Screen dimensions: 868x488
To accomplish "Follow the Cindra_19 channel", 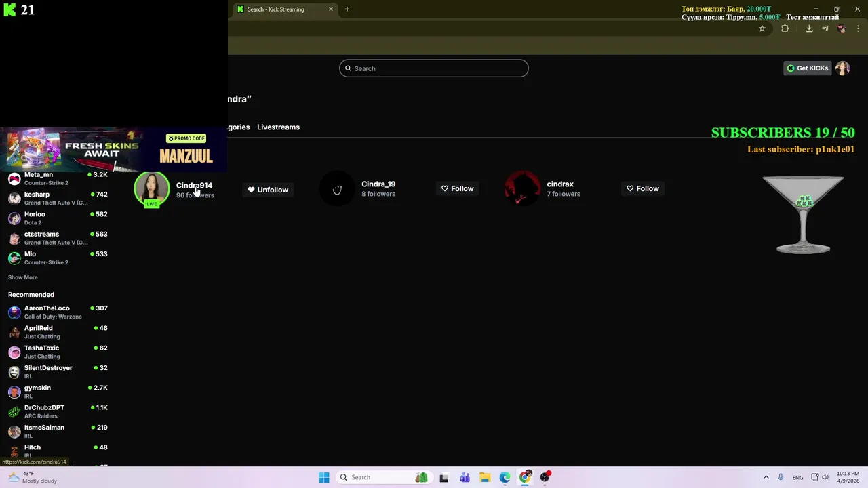I will [458, 188].
